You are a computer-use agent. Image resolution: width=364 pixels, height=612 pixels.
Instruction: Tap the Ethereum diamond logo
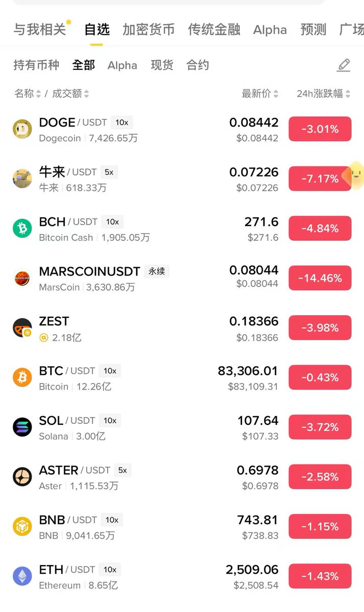[x=22, y=576]
